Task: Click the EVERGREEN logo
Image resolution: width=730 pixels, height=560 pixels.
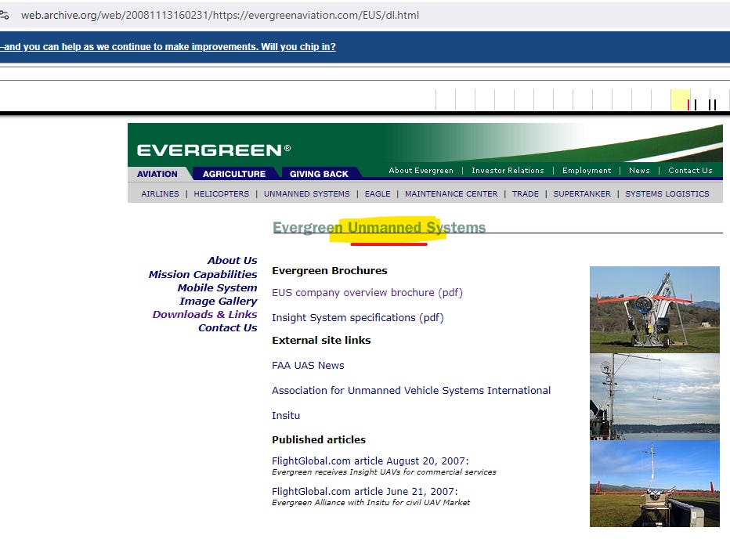Action: pyautogui.click(x=214, y=150)
